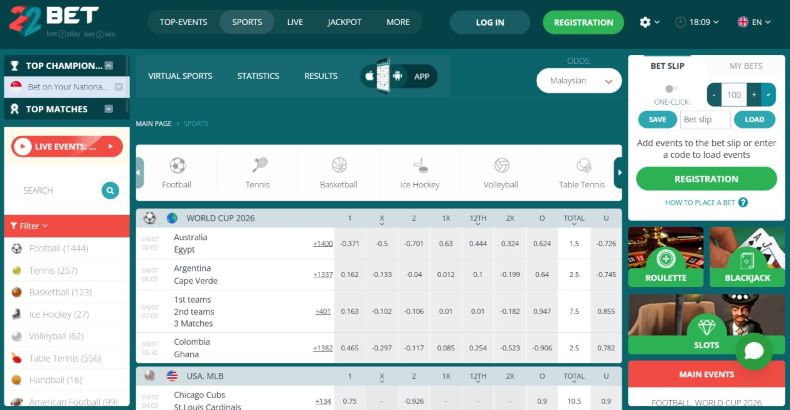Screen dimensions: 790x410
Task: Click the teal search magnifier icon
Action: [x=110, y=190]
